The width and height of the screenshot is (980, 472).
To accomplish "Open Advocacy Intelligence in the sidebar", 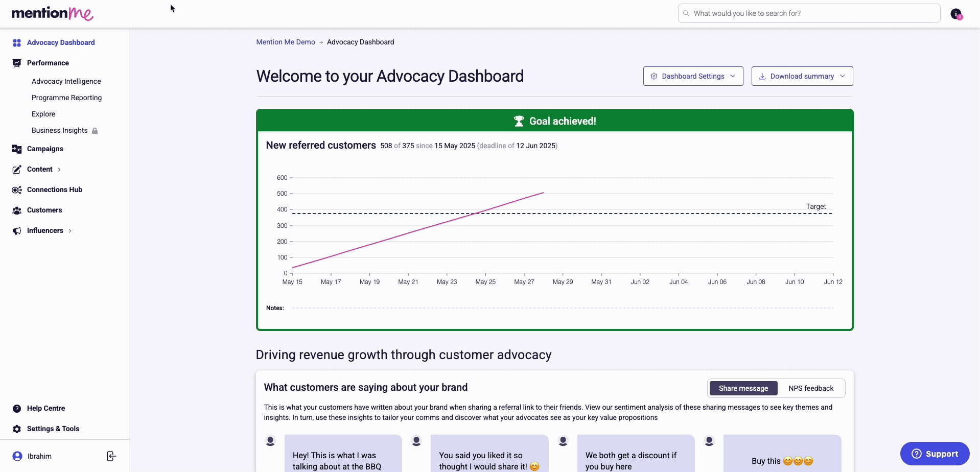I will coord(66,81).
